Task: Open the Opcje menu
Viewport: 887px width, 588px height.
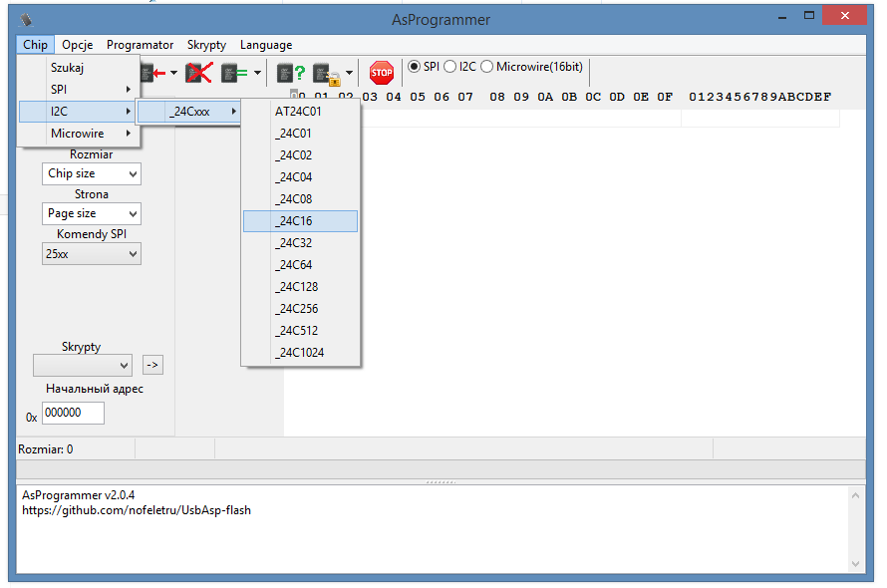Action: [78, 45]
